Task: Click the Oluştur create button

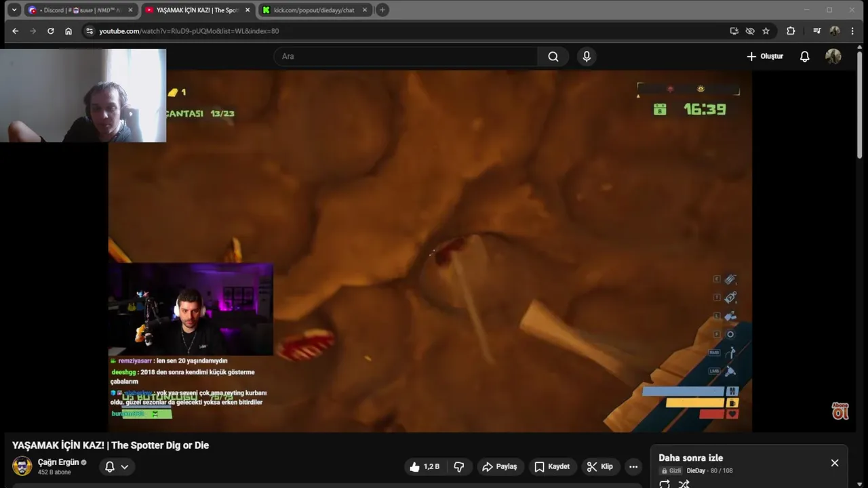Action: point(764,56)
